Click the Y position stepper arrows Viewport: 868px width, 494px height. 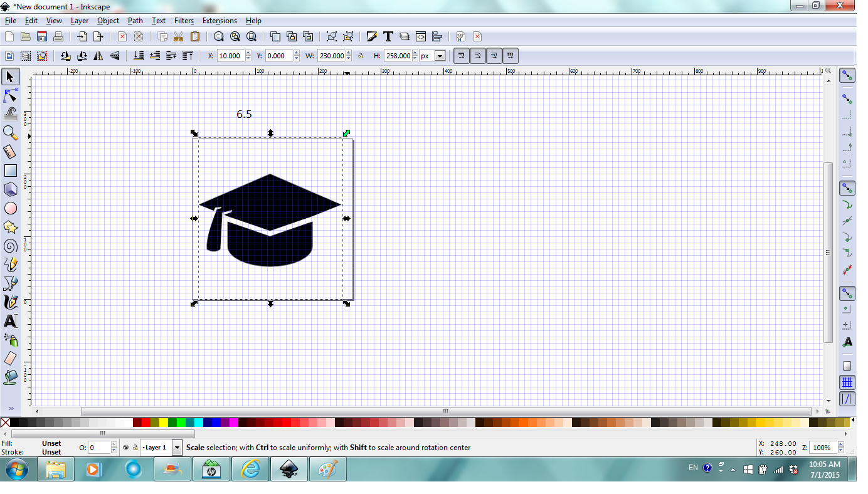pos(296,56)
